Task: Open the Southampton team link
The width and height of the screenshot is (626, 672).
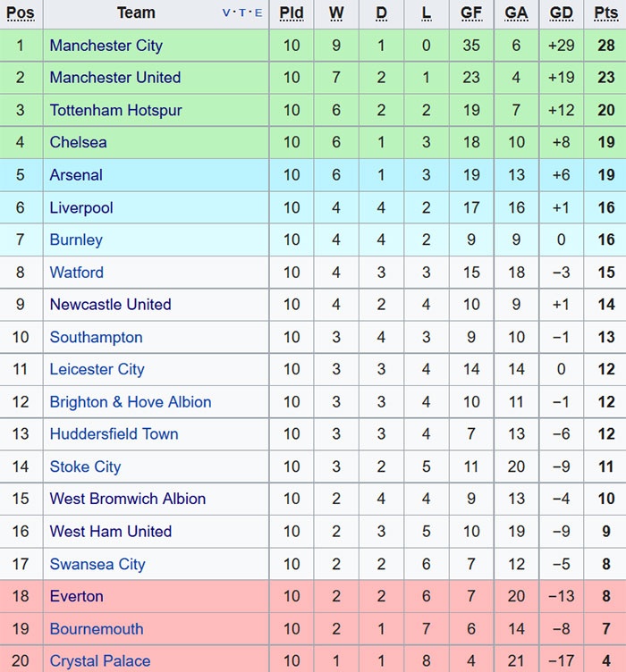Action: point(96,337)
